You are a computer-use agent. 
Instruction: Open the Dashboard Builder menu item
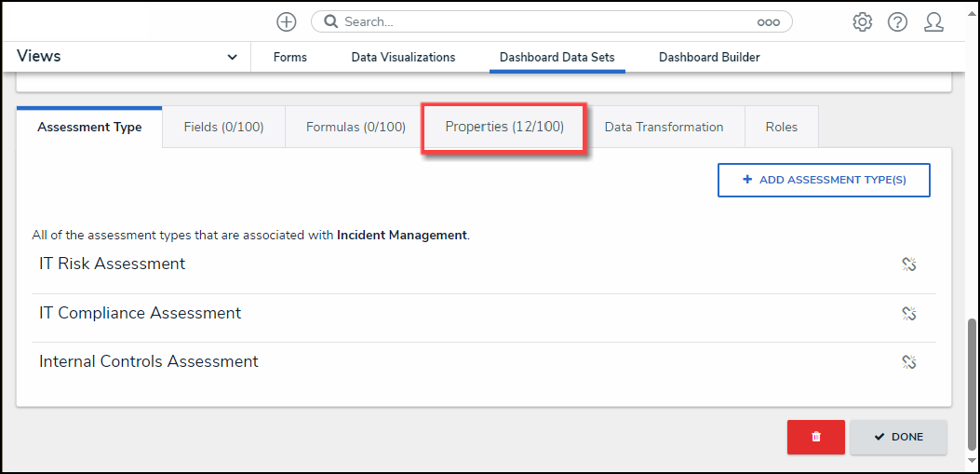point(709,57)
